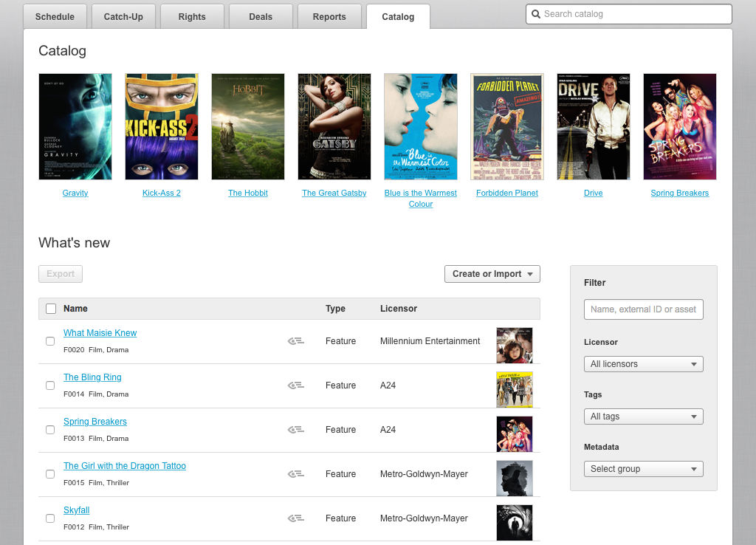Screen dimensions: 756x545
Task: Click the Licensor column header
Action: coord(399,309)
